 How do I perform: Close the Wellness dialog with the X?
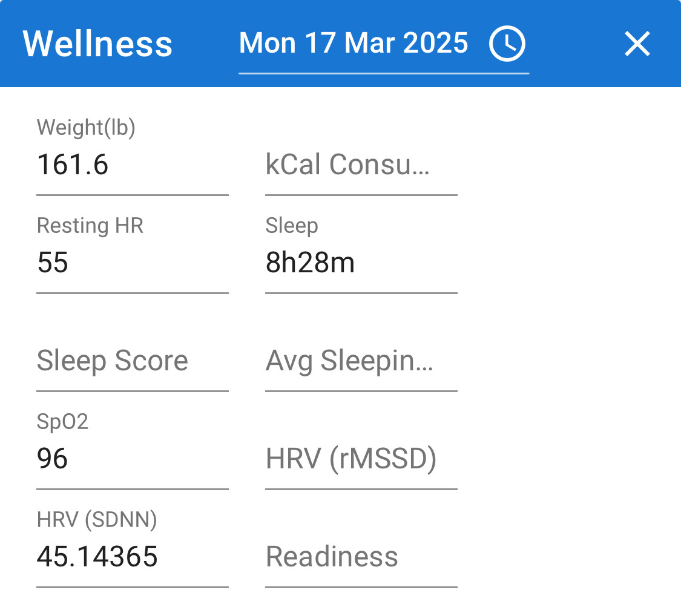637,44
